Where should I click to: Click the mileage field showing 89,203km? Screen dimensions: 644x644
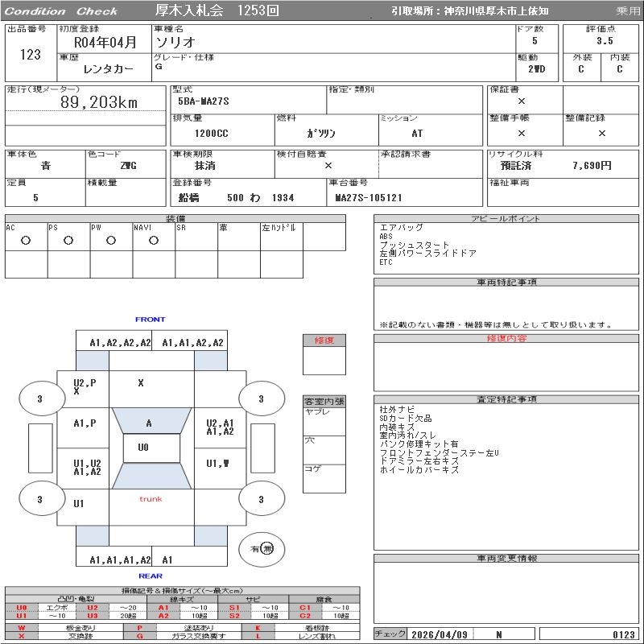pyautogui.click(x=99, y=102)
